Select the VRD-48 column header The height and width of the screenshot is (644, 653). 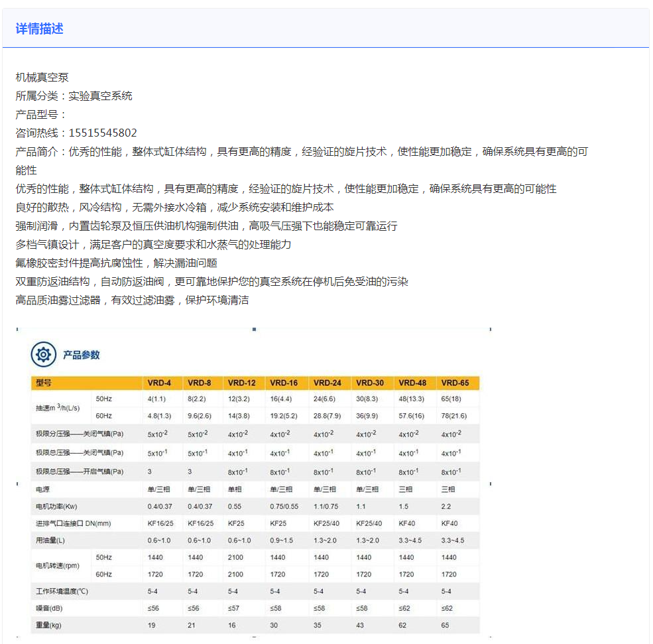(412, 383)
